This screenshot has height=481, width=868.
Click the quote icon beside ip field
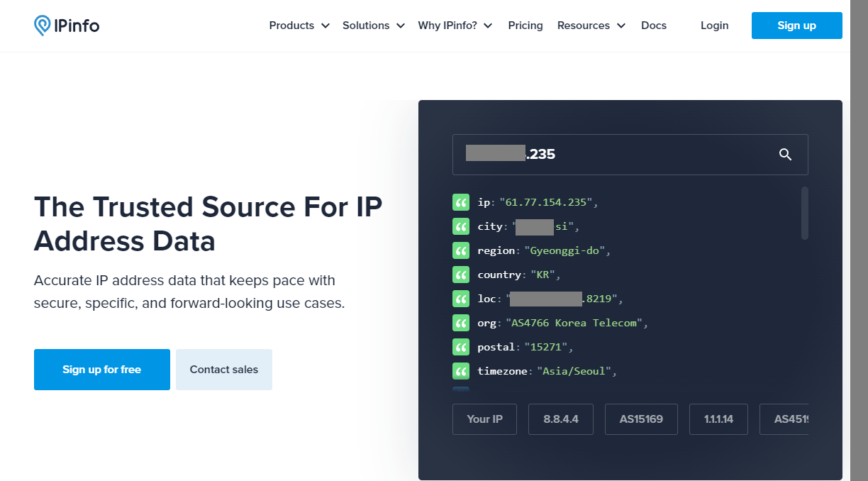461,202
